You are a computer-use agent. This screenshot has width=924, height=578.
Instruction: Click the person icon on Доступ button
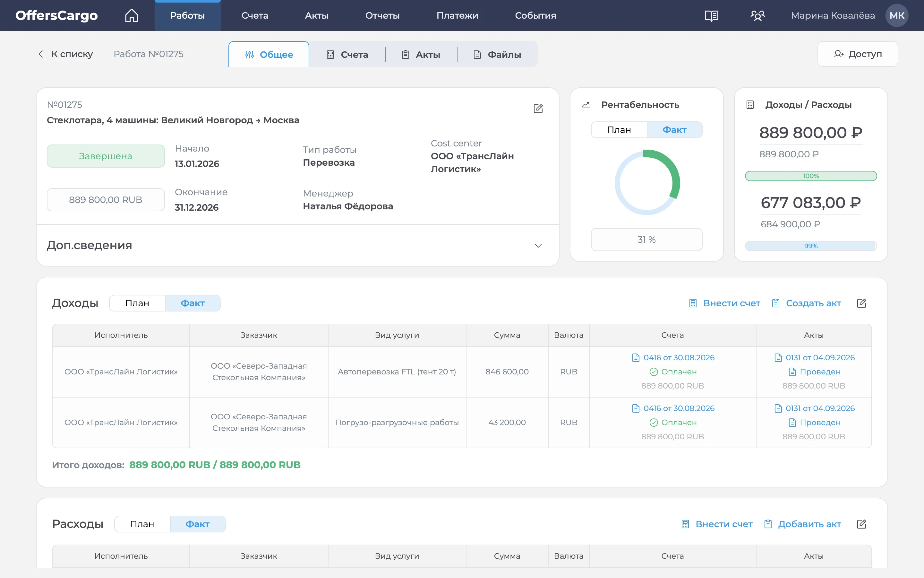[x=838, y=54]
